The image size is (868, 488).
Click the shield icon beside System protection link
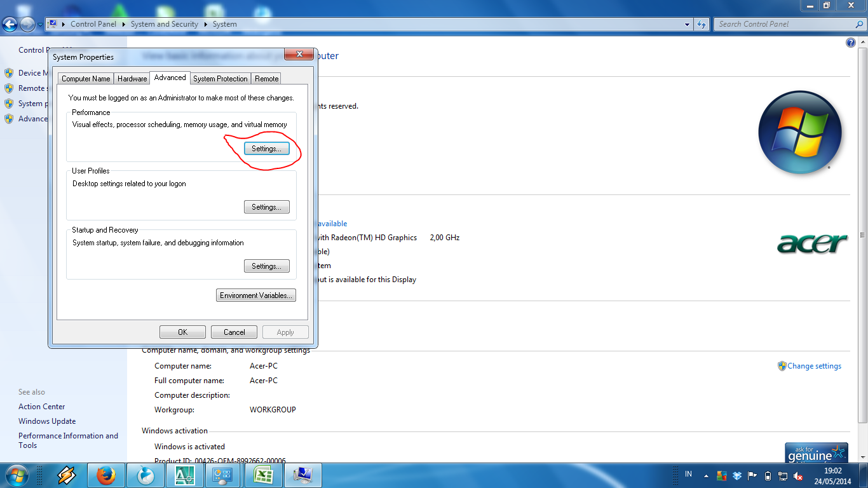coord(9,104)
